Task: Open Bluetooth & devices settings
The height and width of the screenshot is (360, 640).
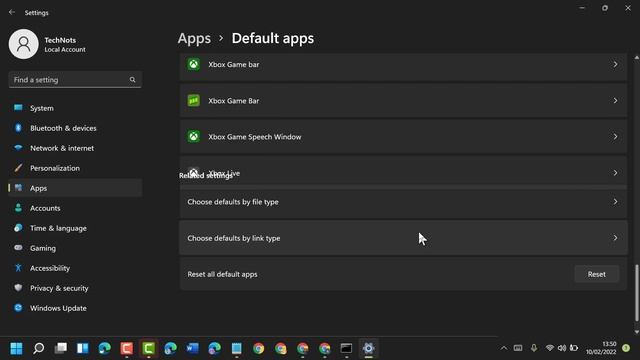Action: [x=75, y=128]
